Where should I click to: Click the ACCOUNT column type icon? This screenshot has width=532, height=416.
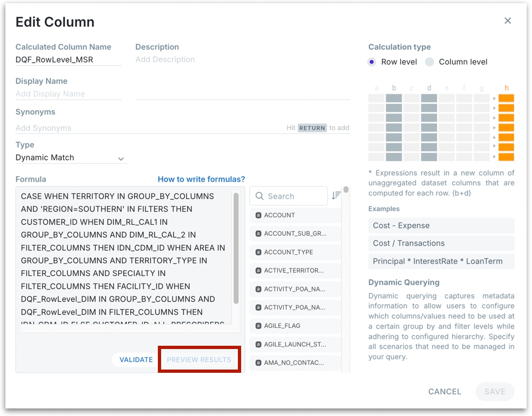click(258, 216)
